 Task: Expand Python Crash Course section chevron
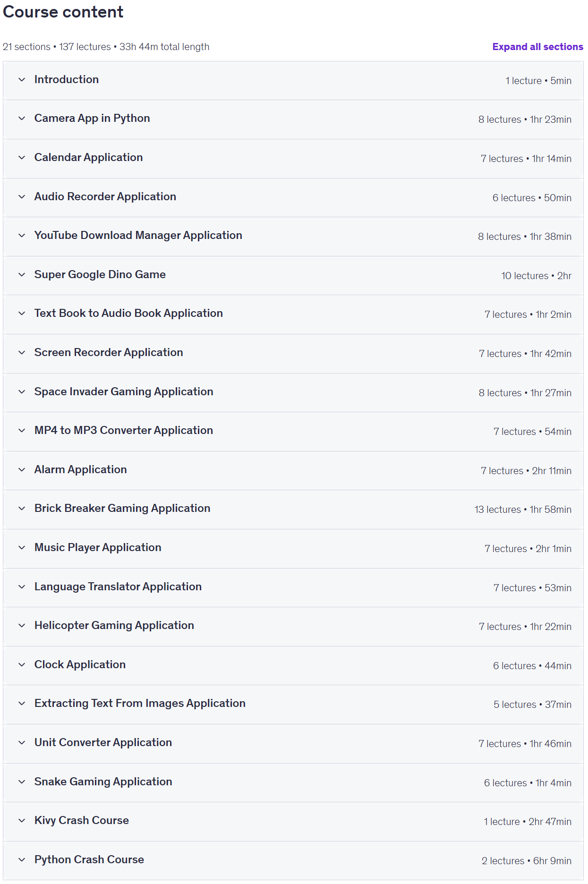point(22,860)
